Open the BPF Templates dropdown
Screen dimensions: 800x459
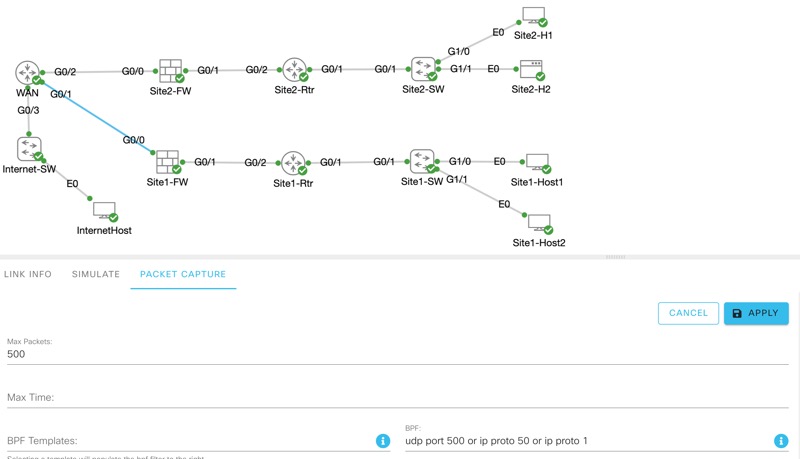(x=190, y=441)
